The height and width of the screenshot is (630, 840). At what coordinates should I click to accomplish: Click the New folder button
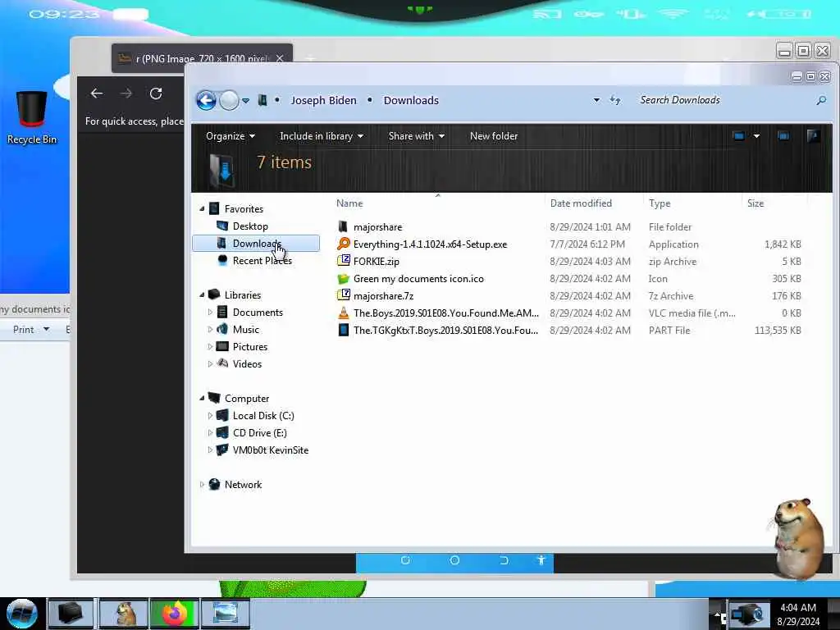tap(493, 136)
